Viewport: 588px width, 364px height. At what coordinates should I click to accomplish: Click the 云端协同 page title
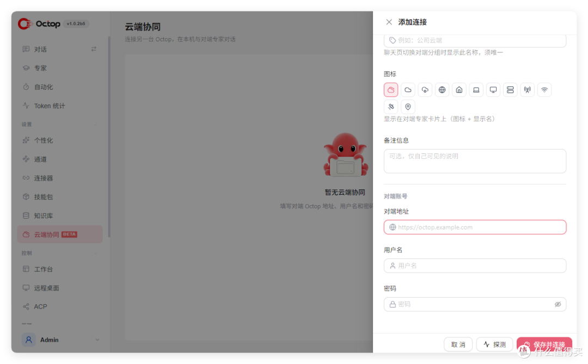143,27
